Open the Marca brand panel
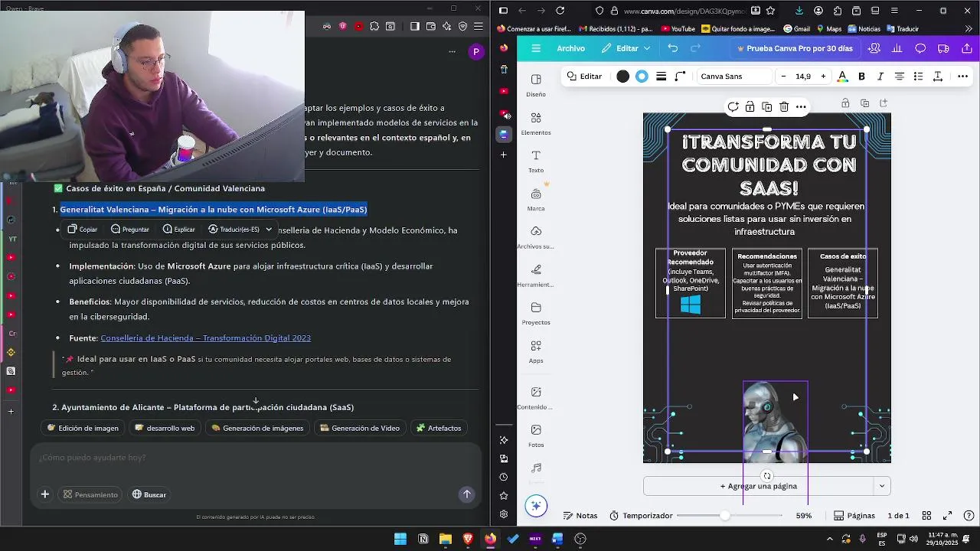This screenshot has height=551, width=980. click(536, 198)
